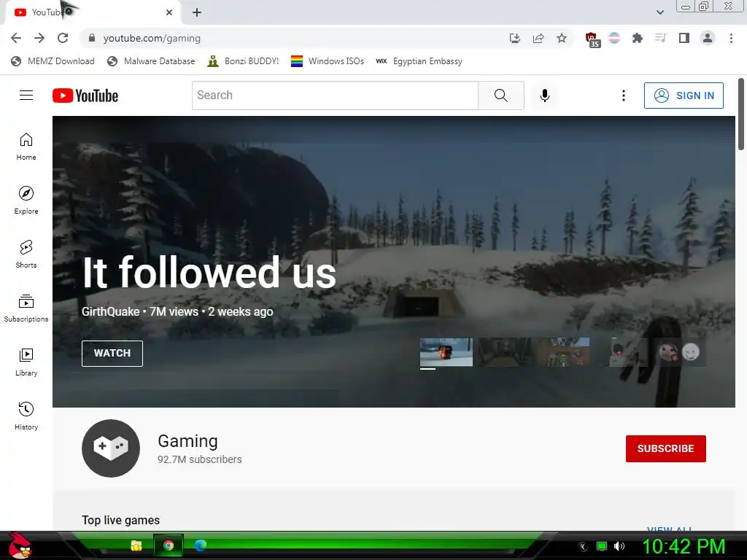Open the media controls icon
747x560 pixels.
[660, 38]
